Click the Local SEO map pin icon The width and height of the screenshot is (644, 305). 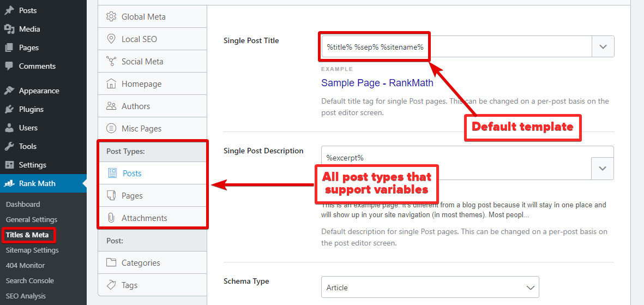(x=111, y=39)
